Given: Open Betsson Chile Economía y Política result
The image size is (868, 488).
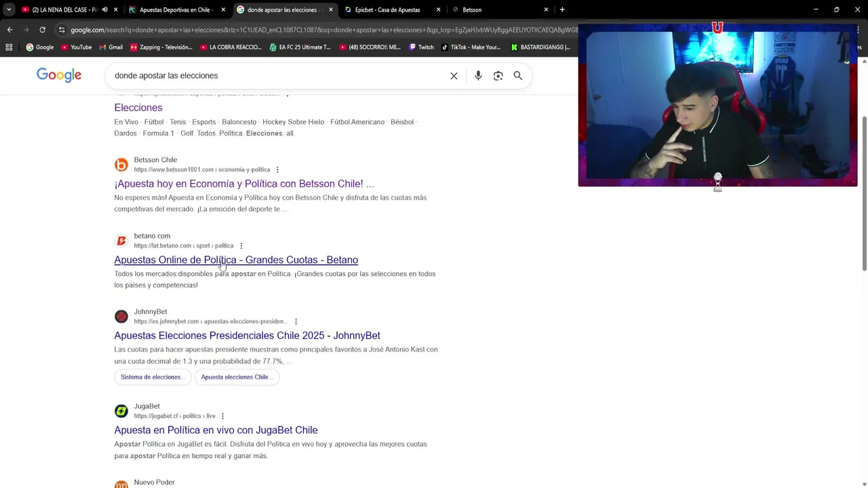Looking at the screenshot, I should tap(244, 184).
